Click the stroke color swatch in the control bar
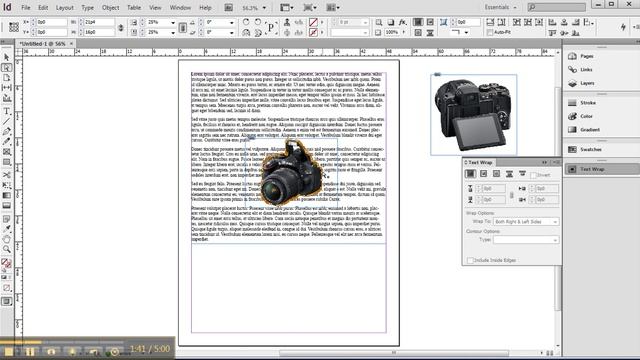 tap(313, 32)
